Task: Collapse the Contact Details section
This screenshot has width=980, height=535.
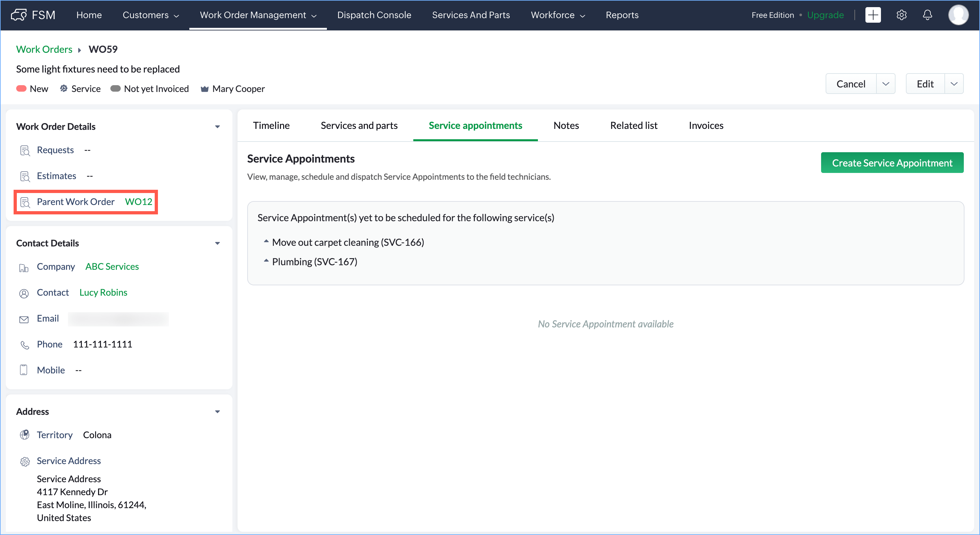Action: (217, 243)
